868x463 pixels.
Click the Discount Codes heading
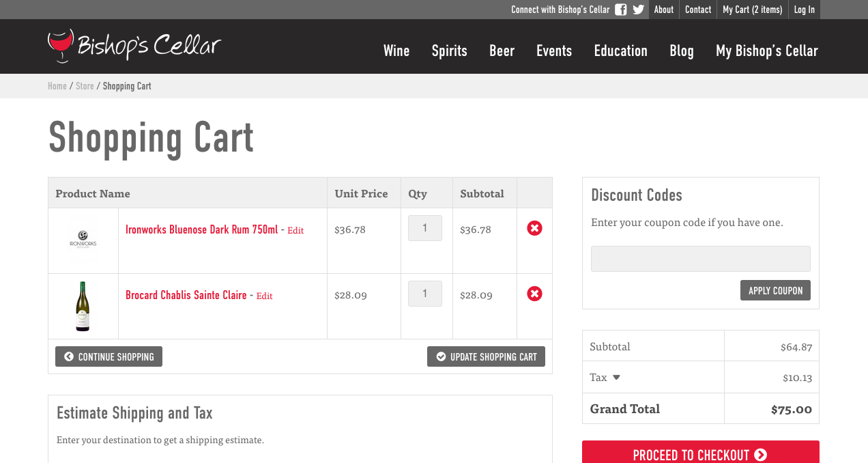[x=637, y=195]
